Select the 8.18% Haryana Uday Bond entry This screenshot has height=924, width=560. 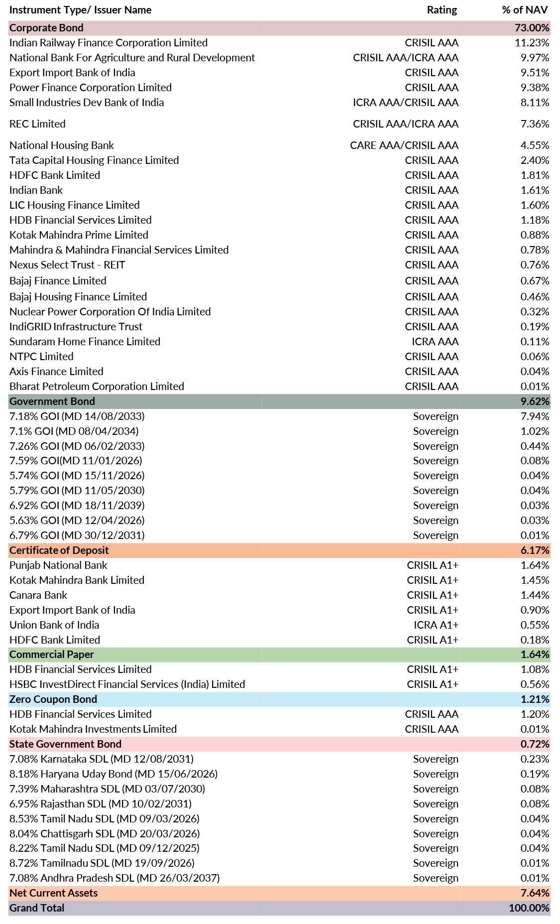pyautogui.click(x=113, y=774)
